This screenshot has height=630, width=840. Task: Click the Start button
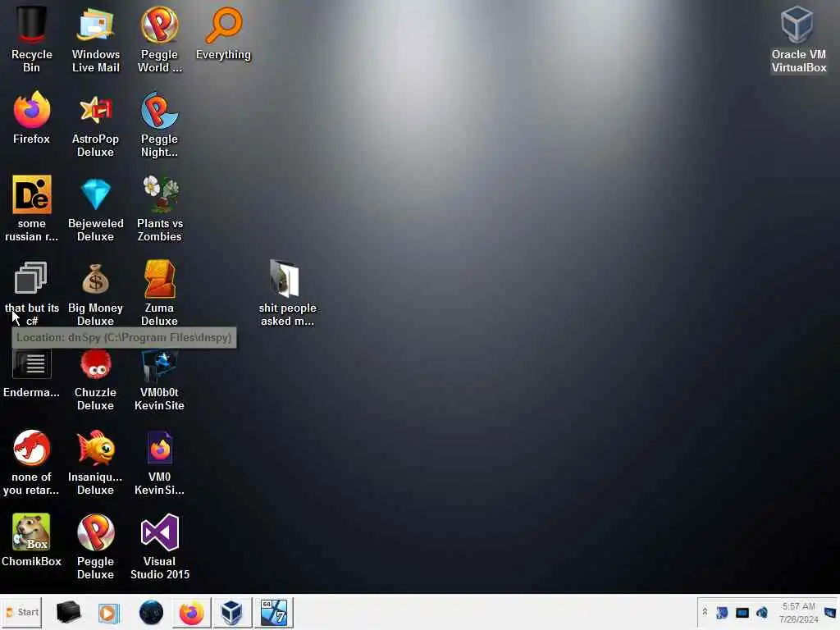click(x=22, y=612)
